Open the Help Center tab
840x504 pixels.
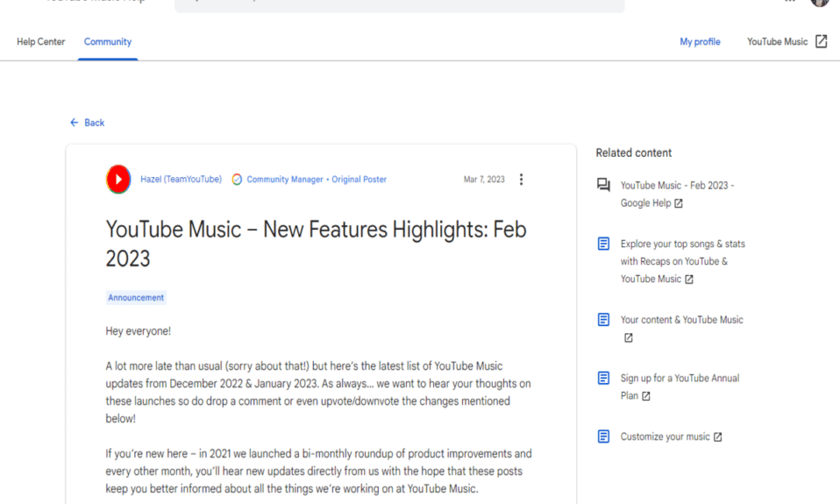(40, 42)
